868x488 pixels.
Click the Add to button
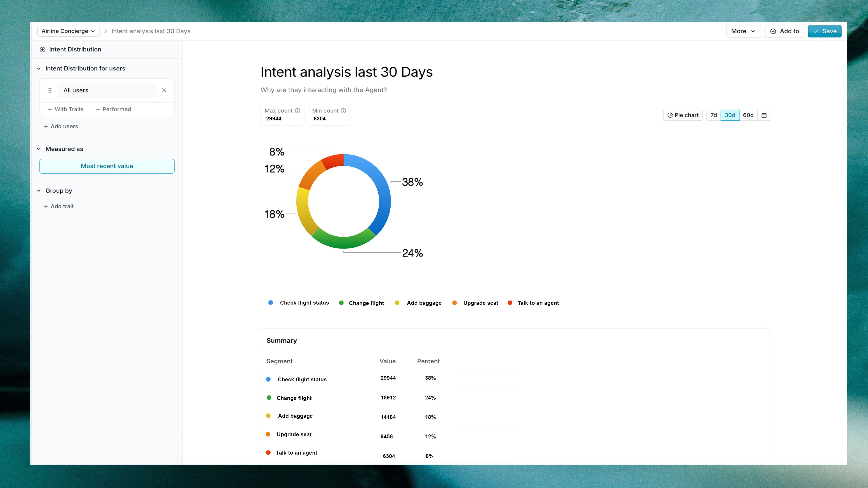pos(784,31)
